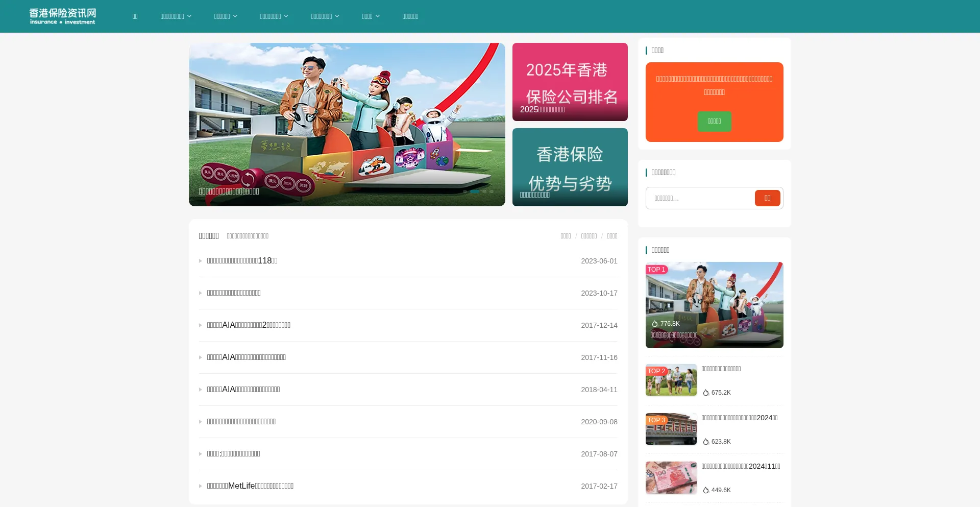This screenshot has height=507, width=980.
Task: Select the active teal carousel indicator
Action: 475,191
